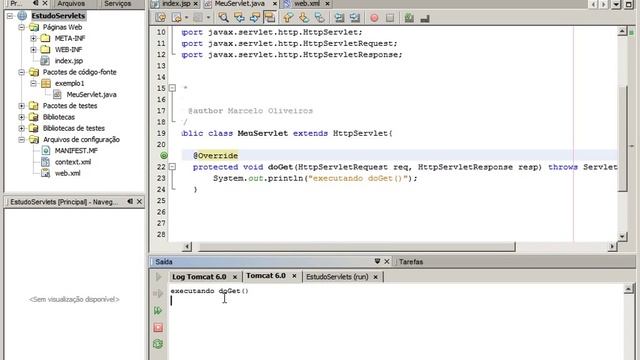This screenshot has height=360, width=640.
Task: Expand the Bibliotecas node
Action: point(22,117)
